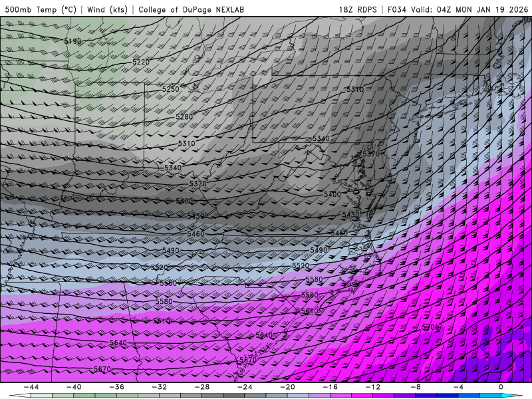Click the -44 colorbar tick label
Viewport: 532px width, 399px height.
(31, 387)
